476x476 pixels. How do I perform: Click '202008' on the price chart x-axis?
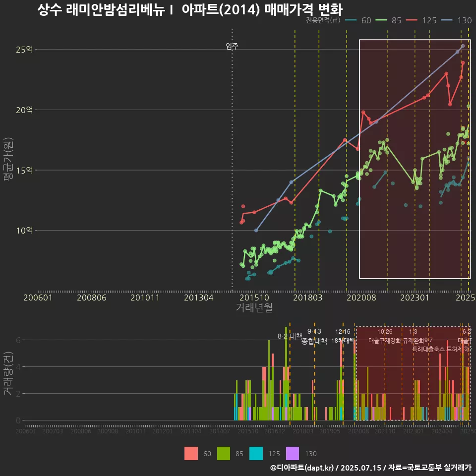click(x=361, y=297)
